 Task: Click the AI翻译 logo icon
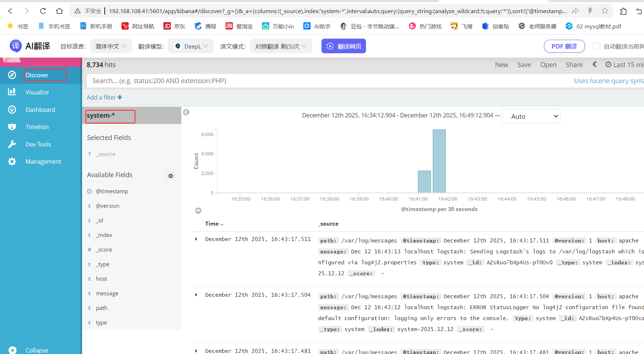click(16, 46)
